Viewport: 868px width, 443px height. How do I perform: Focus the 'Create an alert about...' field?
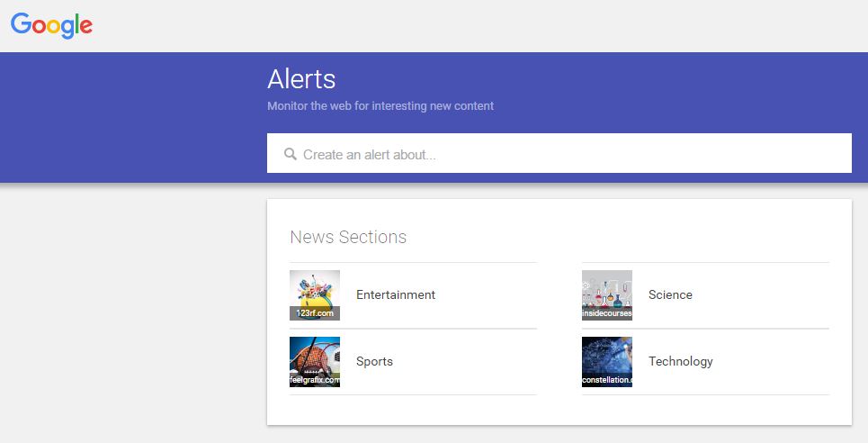pyautogui.click(x=558, y=154)
